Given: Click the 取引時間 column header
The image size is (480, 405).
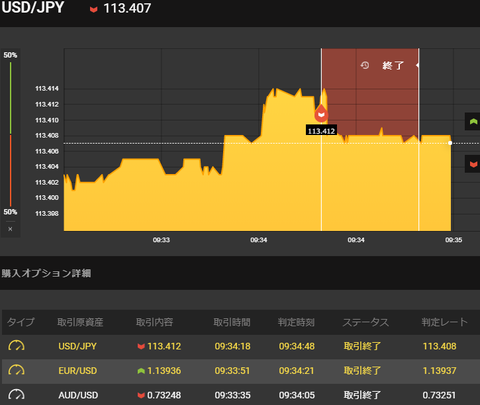Looking at the screenshot, I should (x=232, y=322).
